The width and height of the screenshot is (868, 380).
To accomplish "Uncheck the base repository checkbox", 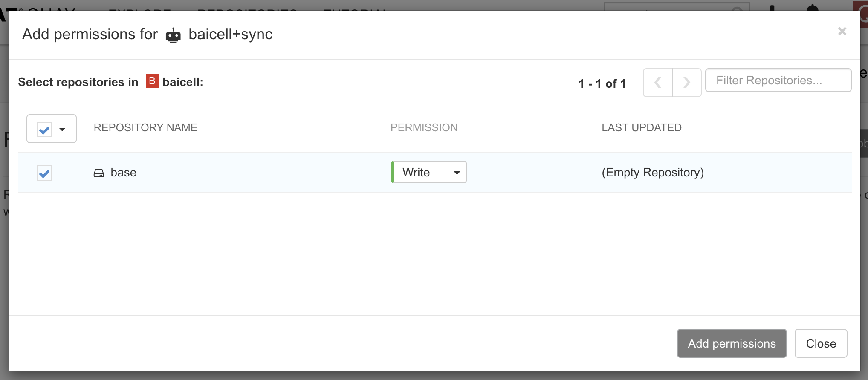I will pos(44,173).
